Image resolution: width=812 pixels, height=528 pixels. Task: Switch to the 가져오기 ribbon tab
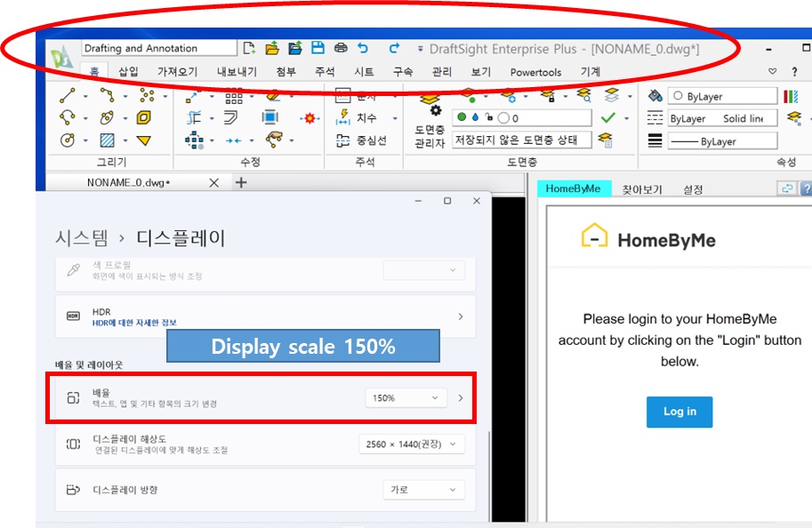click(x=178, y=71)
